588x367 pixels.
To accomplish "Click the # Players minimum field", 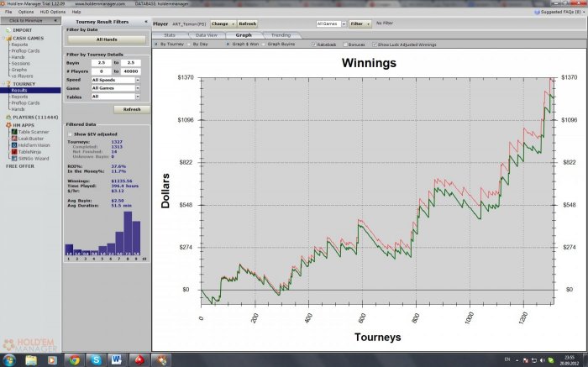I will point(102,71).
